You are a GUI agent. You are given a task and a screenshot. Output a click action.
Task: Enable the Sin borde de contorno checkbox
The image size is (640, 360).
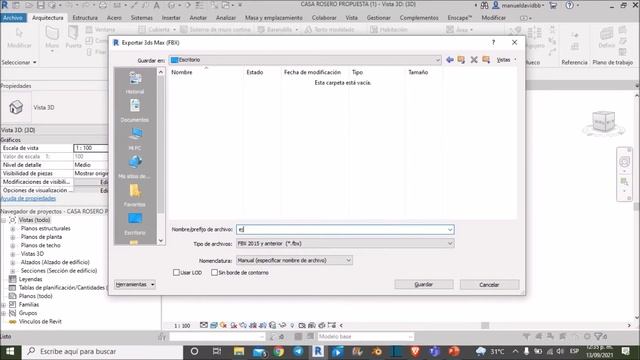[x=214, y=272]
